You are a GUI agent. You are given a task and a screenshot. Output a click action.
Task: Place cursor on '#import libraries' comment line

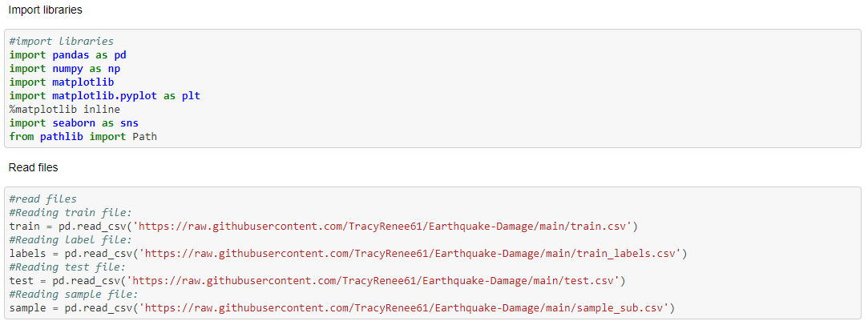click(x=62, y=42)
